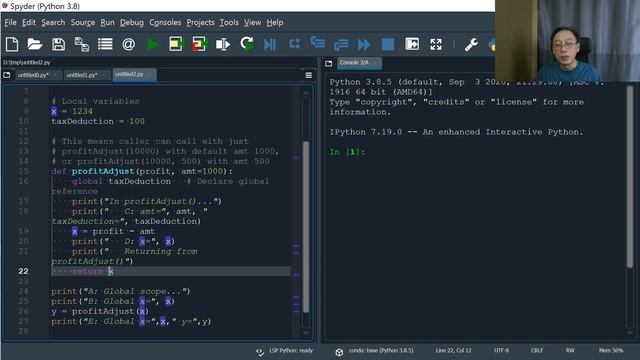Click the conda: base (Python 3.8.5) status
Screen dimensions: 640x360
coord(381,351)
